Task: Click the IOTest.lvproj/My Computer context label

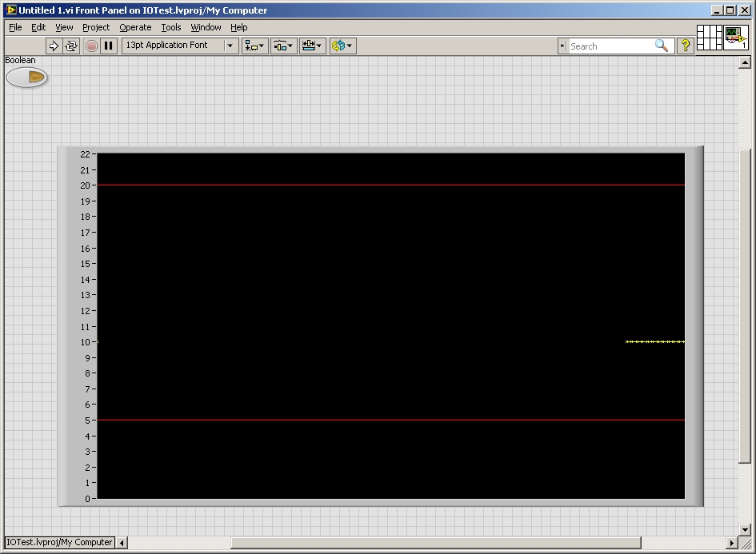Action: tap(59, 543)
